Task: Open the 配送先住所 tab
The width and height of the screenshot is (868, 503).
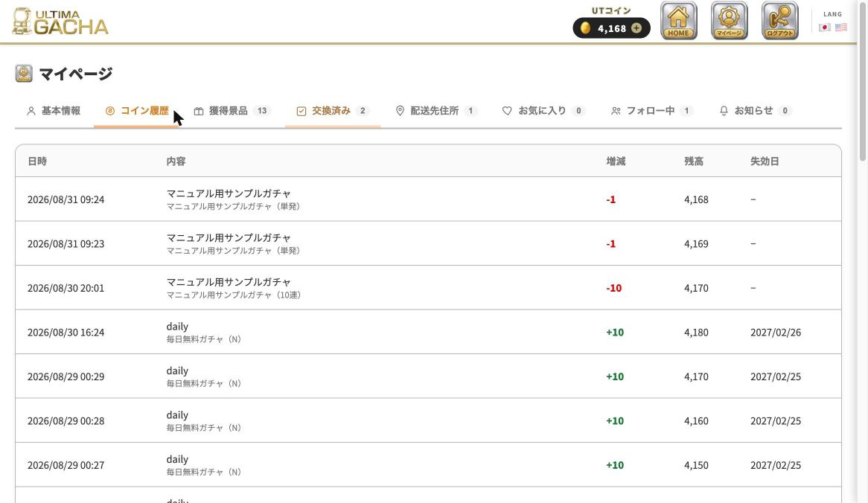Action: tap(436, 111)
